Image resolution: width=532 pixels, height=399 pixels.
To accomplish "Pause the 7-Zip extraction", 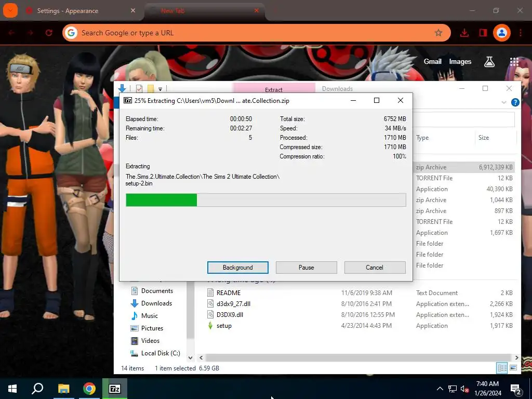I will [x=306, y=268].
